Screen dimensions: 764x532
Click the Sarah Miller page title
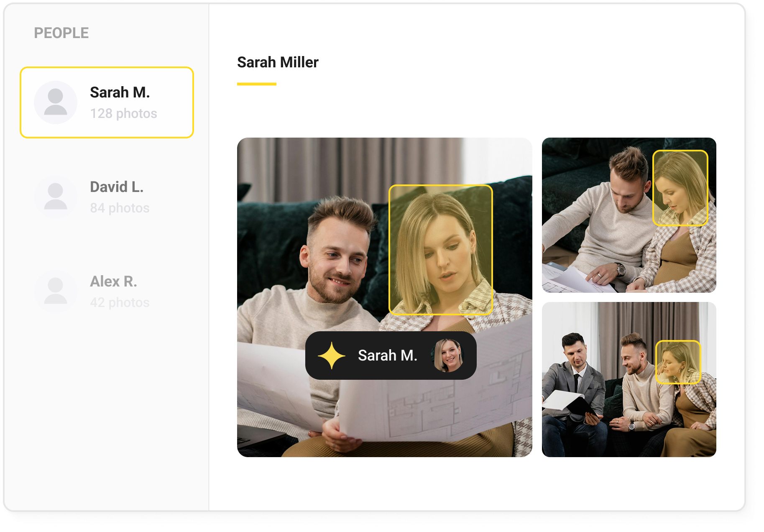tap(278, 62)
